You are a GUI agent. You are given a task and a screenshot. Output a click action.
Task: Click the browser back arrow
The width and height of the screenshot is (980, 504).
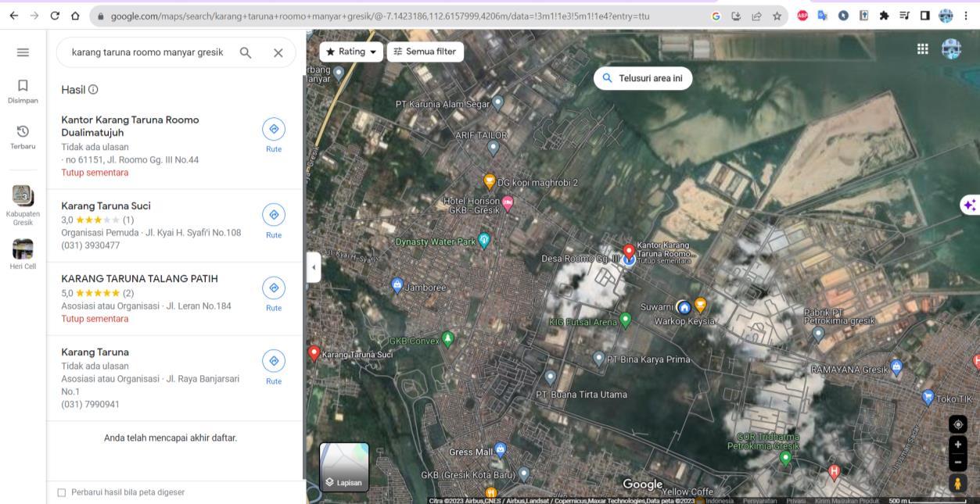14,15
